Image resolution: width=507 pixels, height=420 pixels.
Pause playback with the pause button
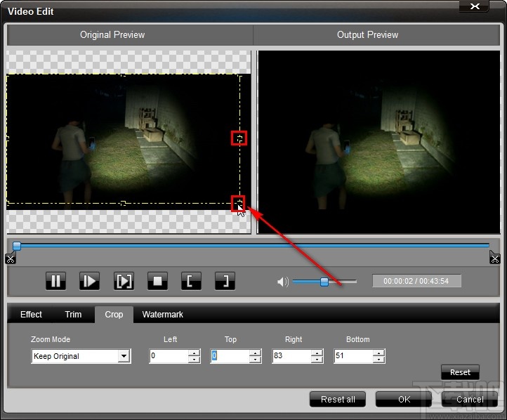point(56,281)
